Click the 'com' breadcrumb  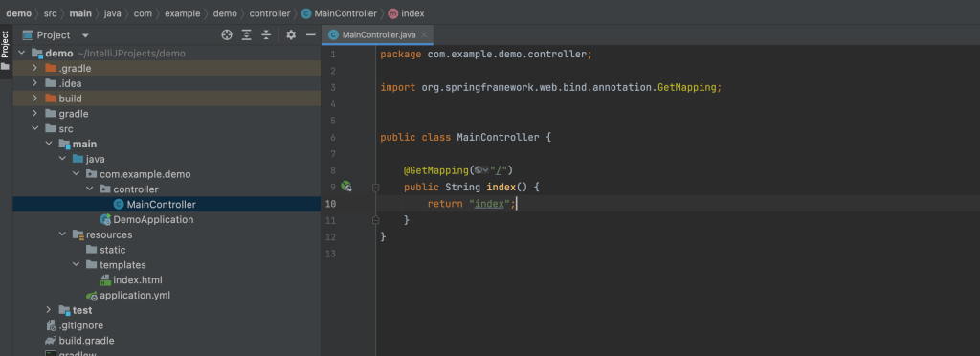(143, 13)
